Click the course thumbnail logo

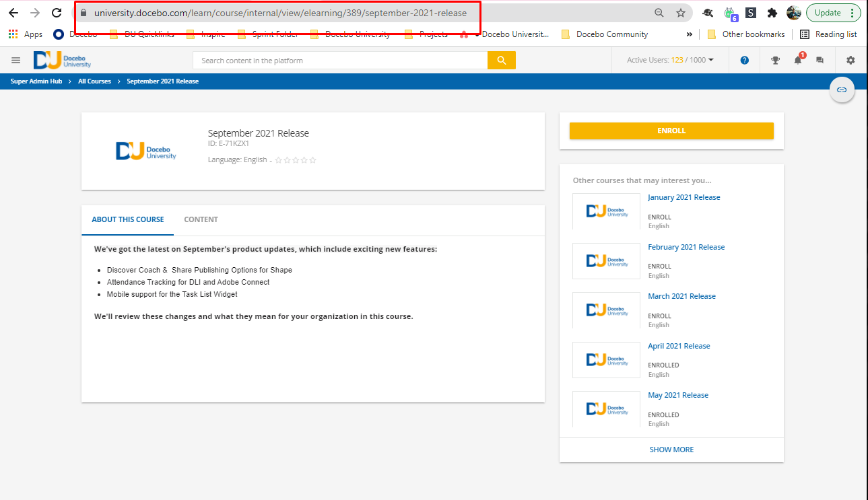[x=145, y=151]
